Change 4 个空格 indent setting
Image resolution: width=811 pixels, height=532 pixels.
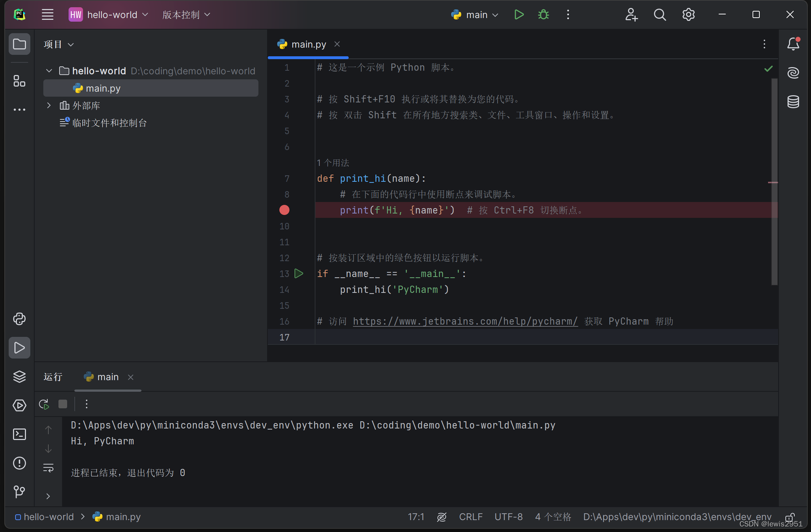(553, 517)
